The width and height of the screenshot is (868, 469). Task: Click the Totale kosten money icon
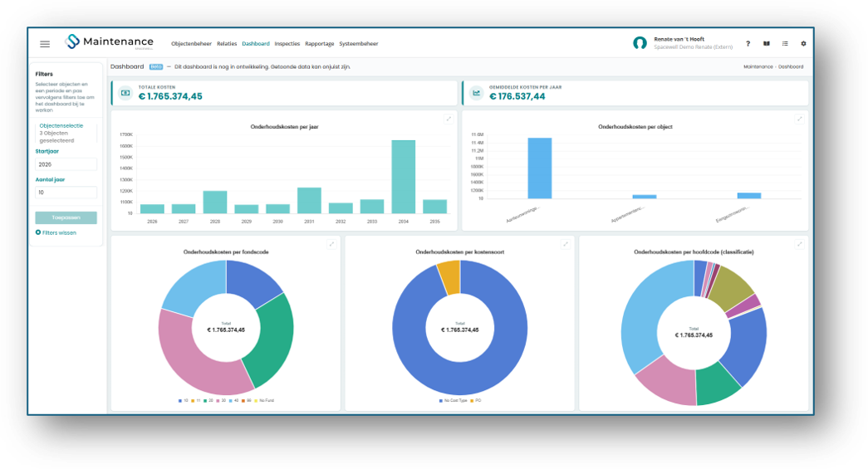coord(125,93)
